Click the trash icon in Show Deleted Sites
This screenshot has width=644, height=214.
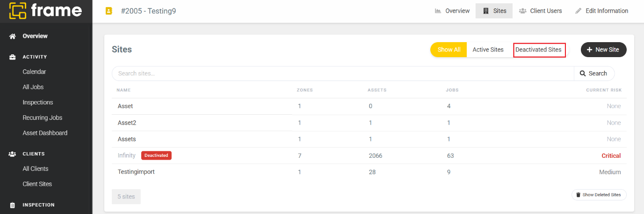[578, 195]
